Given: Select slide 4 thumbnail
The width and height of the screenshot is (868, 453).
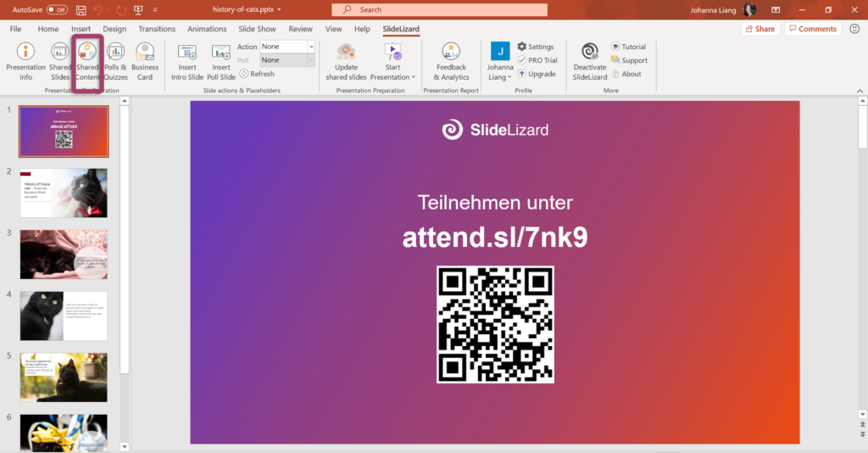Looking at the screenshot, I should point(64,316).
